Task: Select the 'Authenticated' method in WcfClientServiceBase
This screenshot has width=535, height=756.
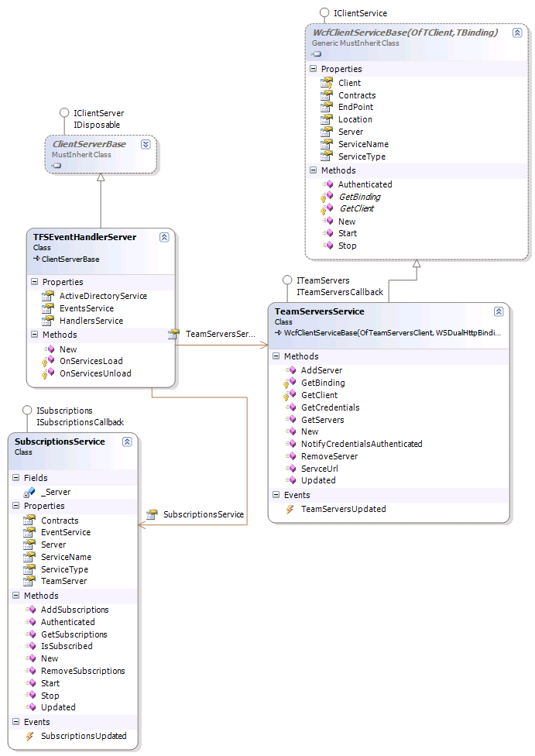Action: [x=365, y=184]
